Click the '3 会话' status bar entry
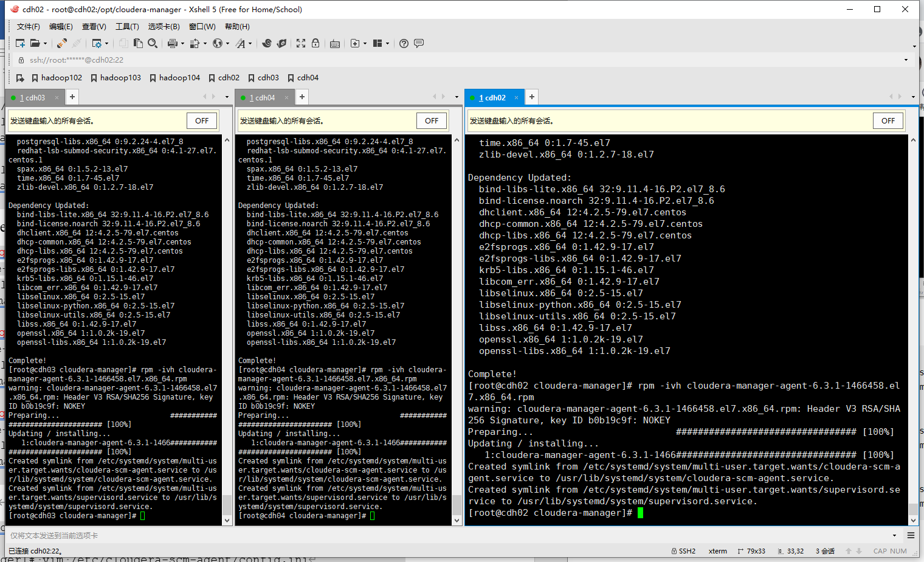 [825, 551]
